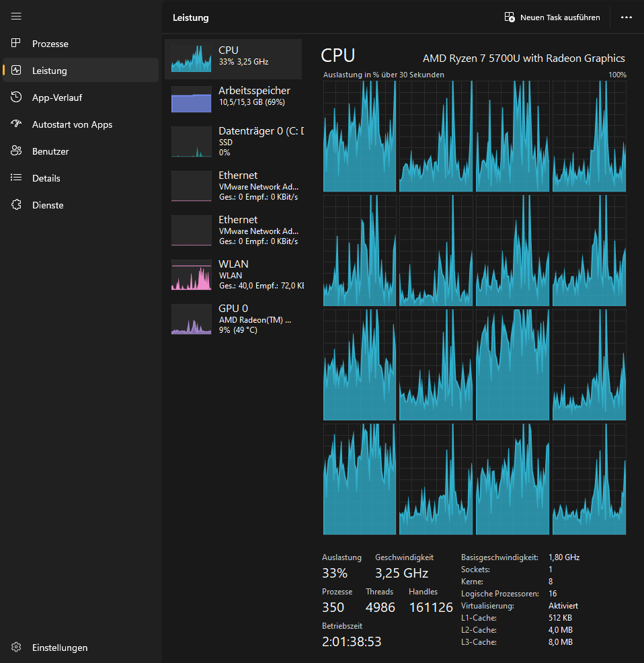Image resolution: width=644 pixels, height=663 pixels.
Task: Click the Threads count 4986
Action: pyautogui.click(x=380, y=607)
